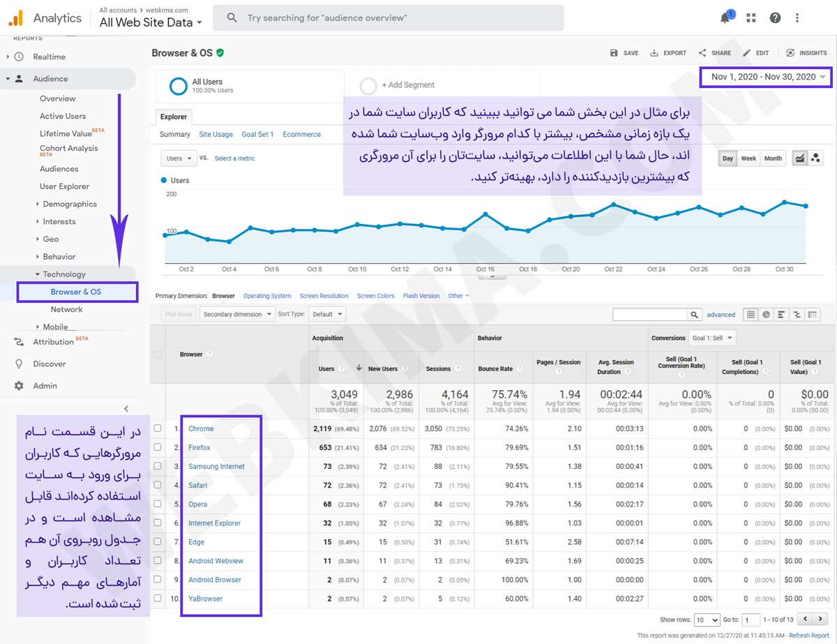Open the help question mark icon
This screenshot has width=837, height=644.
pos(775,18)
